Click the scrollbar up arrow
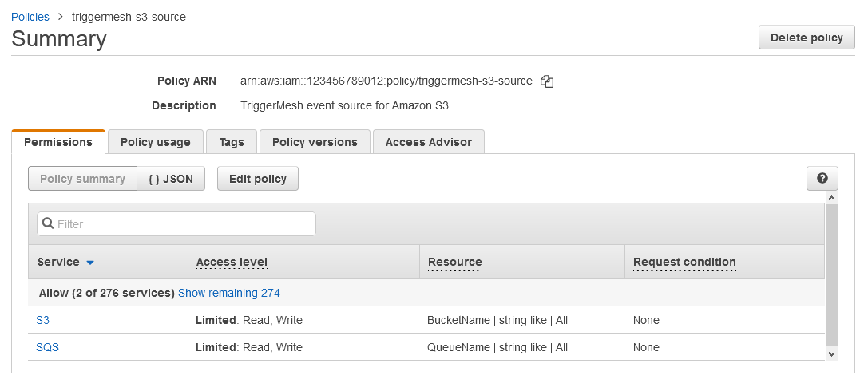Screen dimensions: 868x391 [x=831, y=197]
